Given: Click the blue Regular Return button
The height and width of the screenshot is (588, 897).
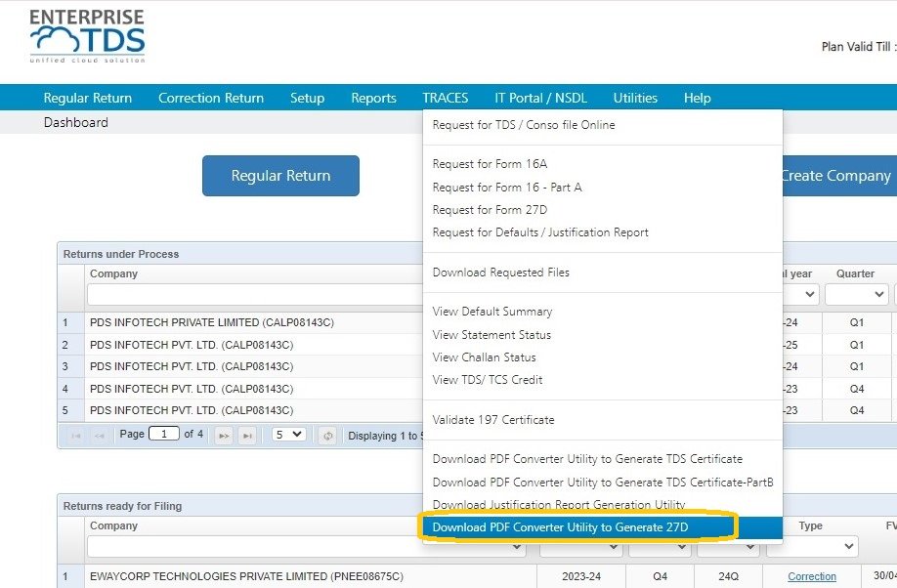Looking at the screenshot, I should [280, 176].
